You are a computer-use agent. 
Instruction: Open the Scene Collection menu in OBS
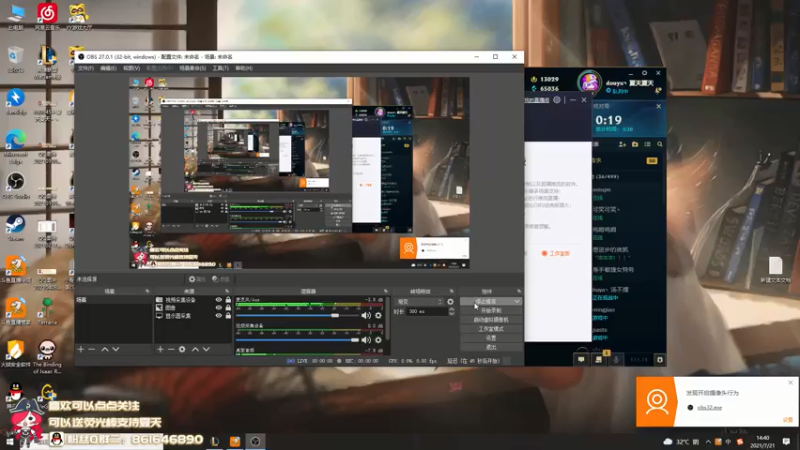(x=192, y=68)
